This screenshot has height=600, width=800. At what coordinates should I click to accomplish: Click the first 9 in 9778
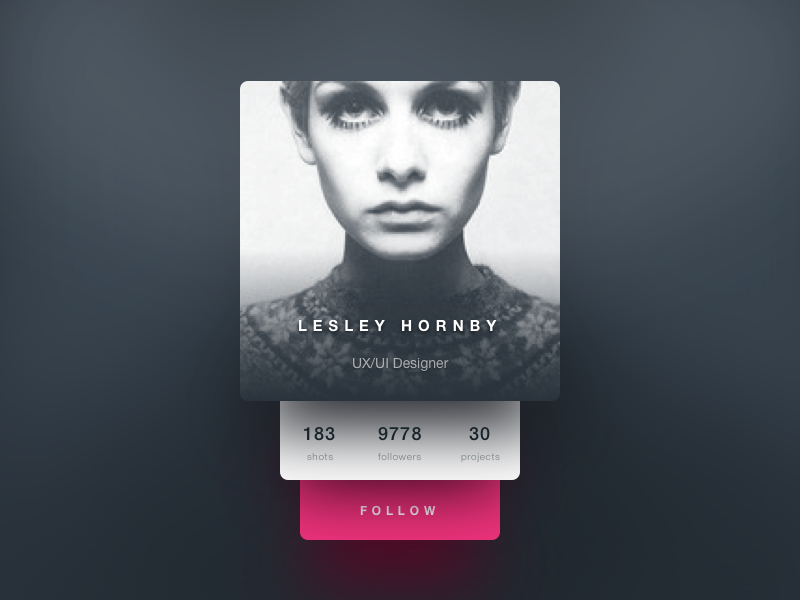tap(383, 434)
